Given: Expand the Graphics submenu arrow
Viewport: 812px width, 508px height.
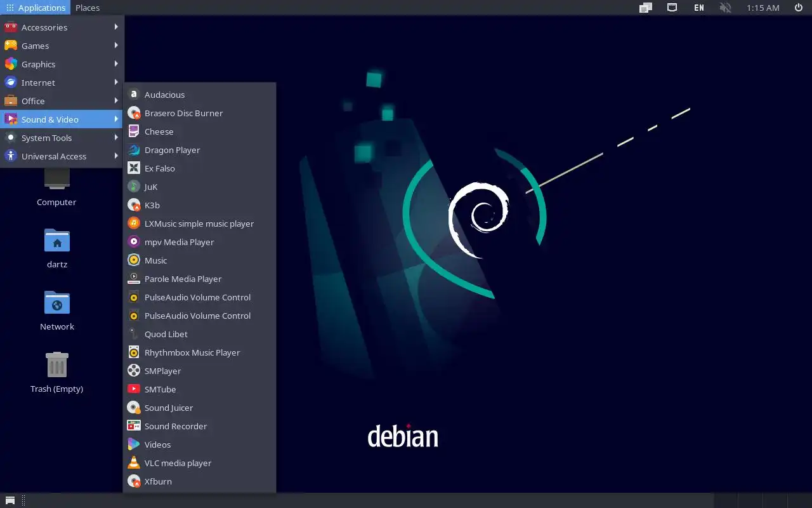Looking at the screenshot, I should point(116,64).
